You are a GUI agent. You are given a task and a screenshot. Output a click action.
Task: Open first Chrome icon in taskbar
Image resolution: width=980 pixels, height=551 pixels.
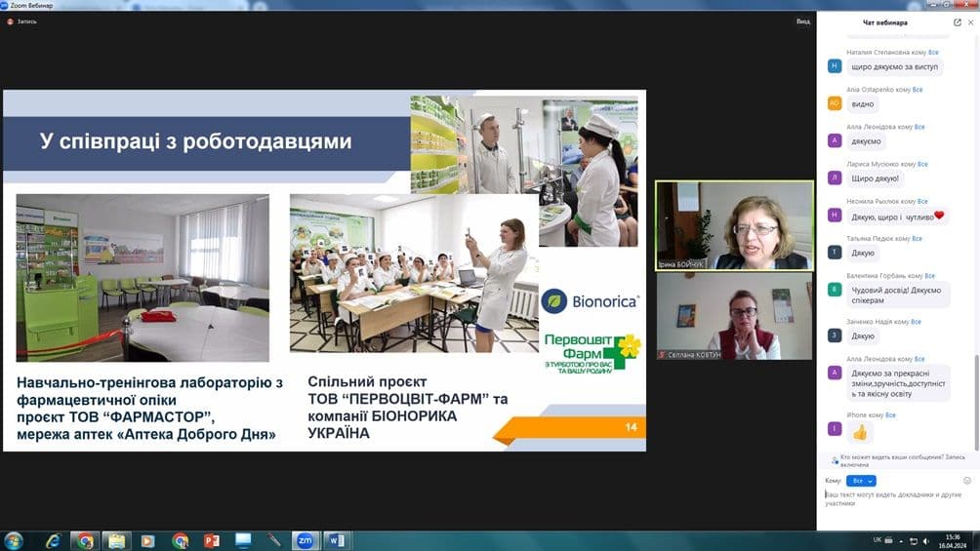[x=85, y=540]
